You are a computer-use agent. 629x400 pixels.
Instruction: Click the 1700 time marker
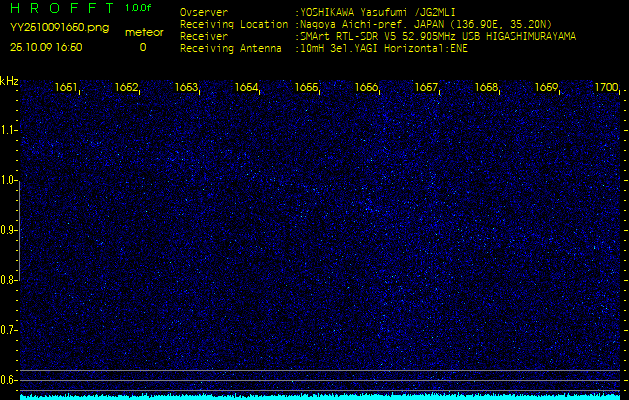[x=606, y=88]
